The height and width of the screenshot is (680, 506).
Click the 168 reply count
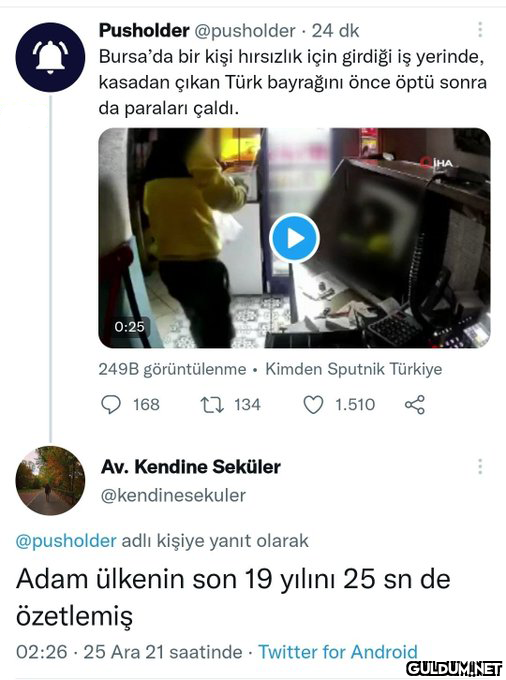click(147, 405)
